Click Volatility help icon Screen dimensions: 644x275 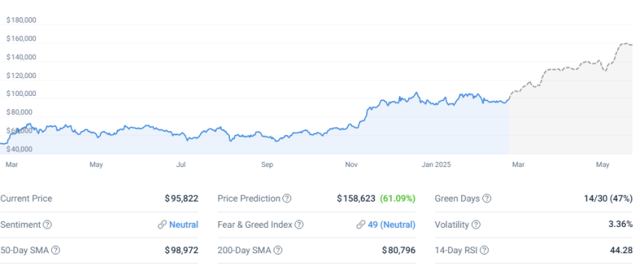pos(476,225)
